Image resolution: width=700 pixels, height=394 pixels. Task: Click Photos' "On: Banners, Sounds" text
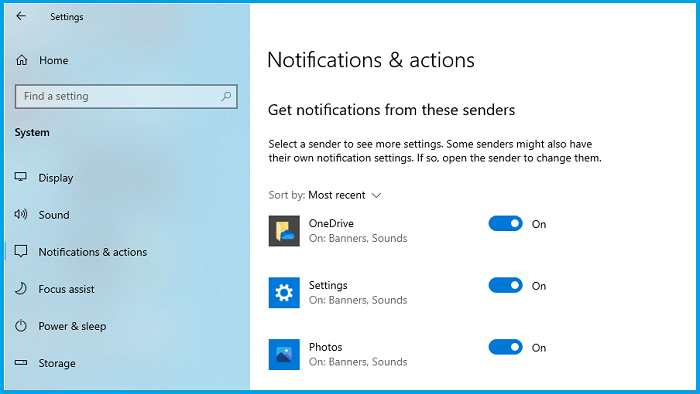tap(358, 361)
